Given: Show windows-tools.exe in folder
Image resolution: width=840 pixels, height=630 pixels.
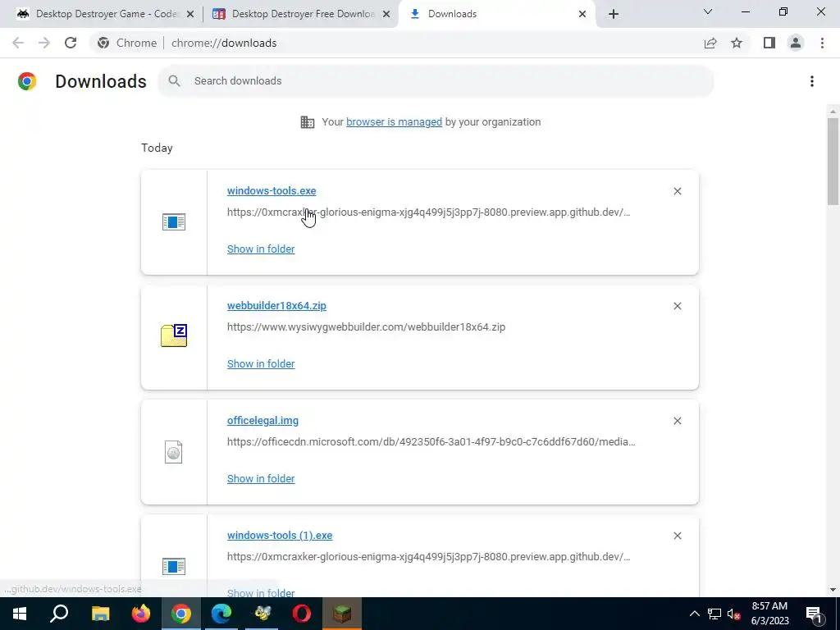Looking at the screenshot, I should pos(261,249).
